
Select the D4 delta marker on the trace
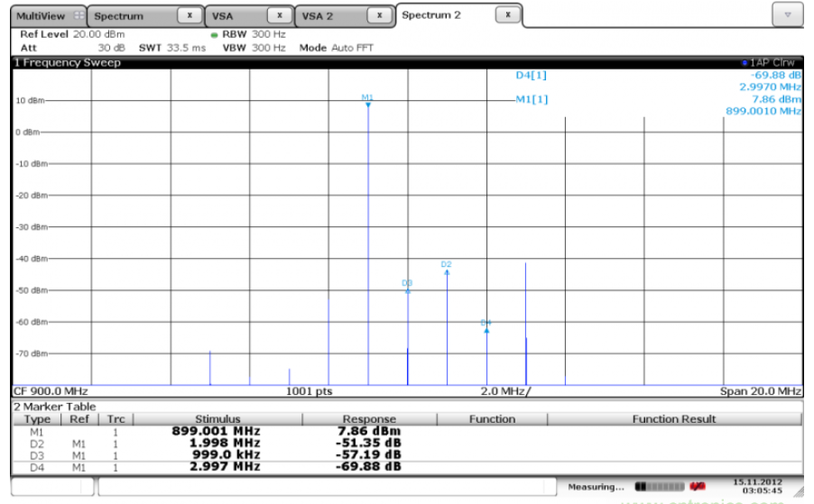(486, 326)
